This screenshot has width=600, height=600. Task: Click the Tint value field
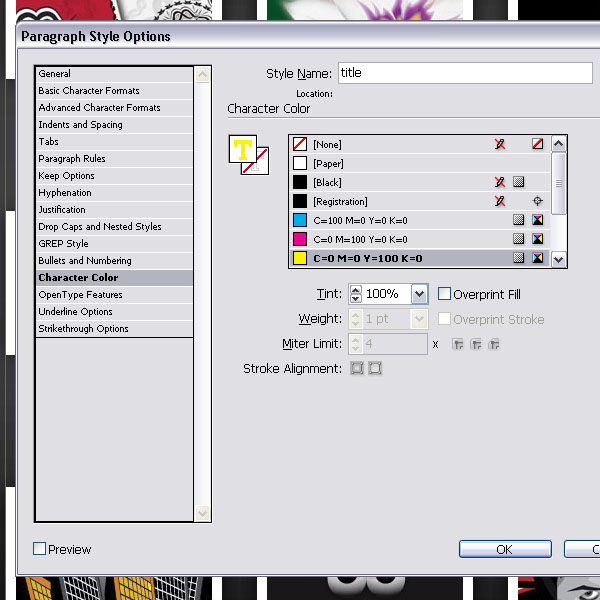(386, 294)
